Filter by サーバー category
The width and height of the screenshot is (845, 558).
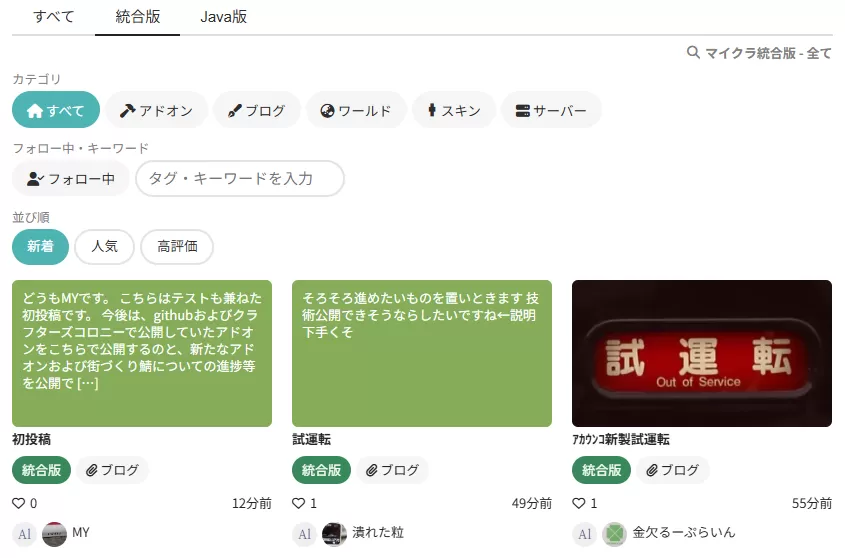[x=551, y=110]
